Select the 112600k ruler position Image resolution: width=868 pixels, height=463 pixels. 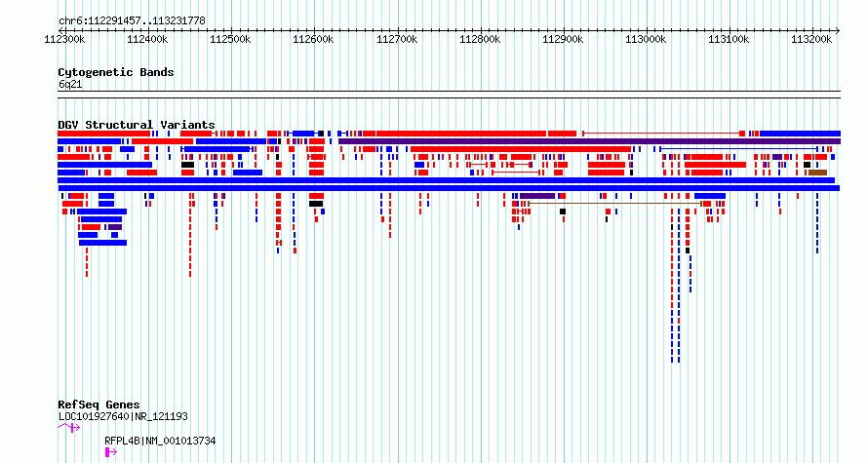[x=313, y=39]
